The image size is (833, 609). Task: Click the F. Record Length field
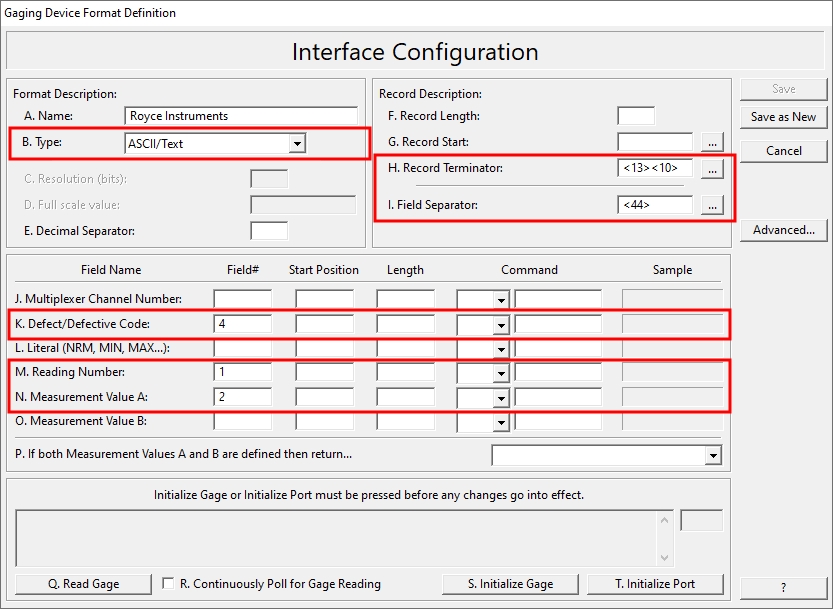click(636, 116)
